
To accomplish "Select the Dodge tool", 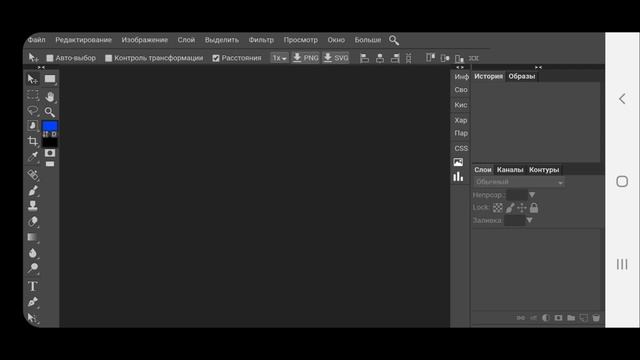I will point(33,268).
